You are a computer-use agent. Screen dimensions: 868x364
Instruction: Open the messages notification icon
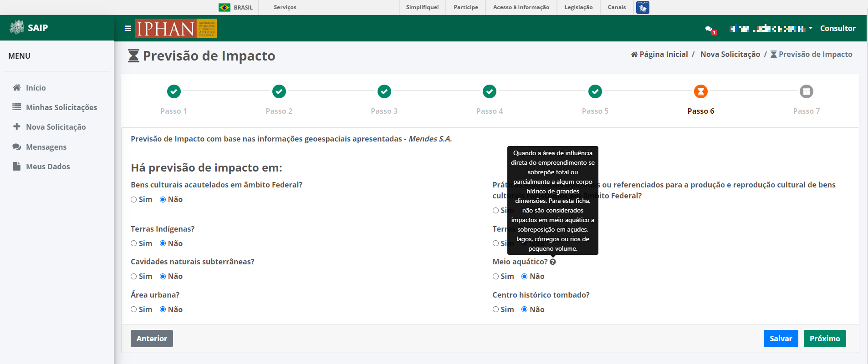[x=710, y=30]
